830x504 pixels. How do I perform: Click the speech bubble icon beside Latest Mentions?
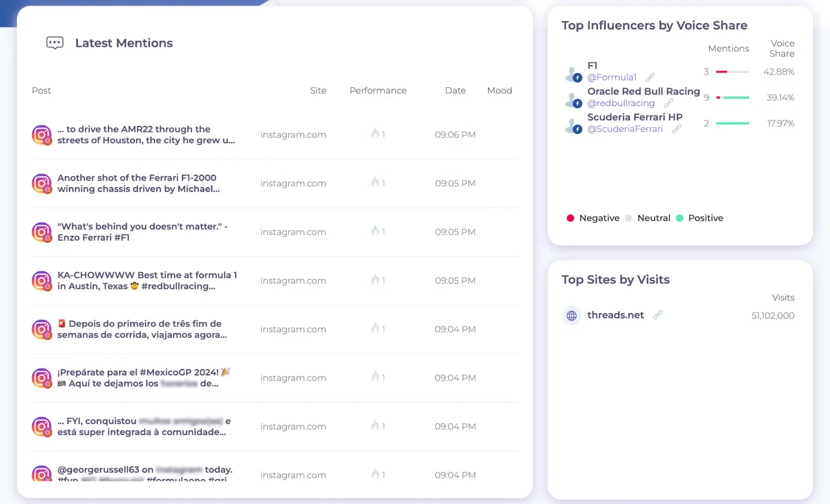tap(54, 43)
